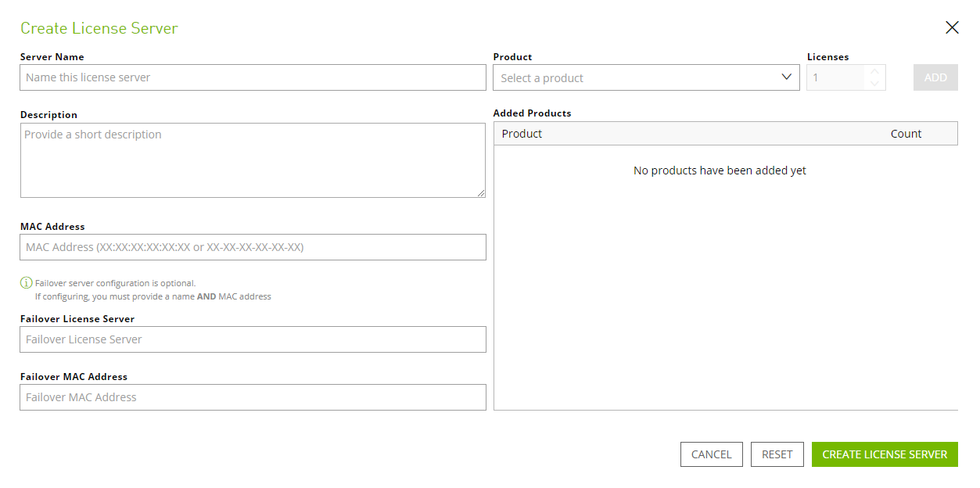Click the Product column header
The width and height of the screenshot is (980, 488).
522,133
